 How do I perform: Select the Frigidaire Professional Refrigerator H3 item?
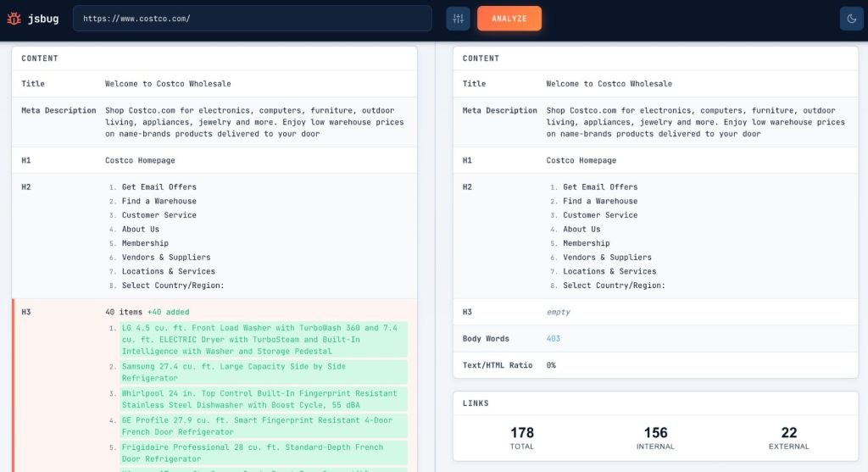coord(264,453)
